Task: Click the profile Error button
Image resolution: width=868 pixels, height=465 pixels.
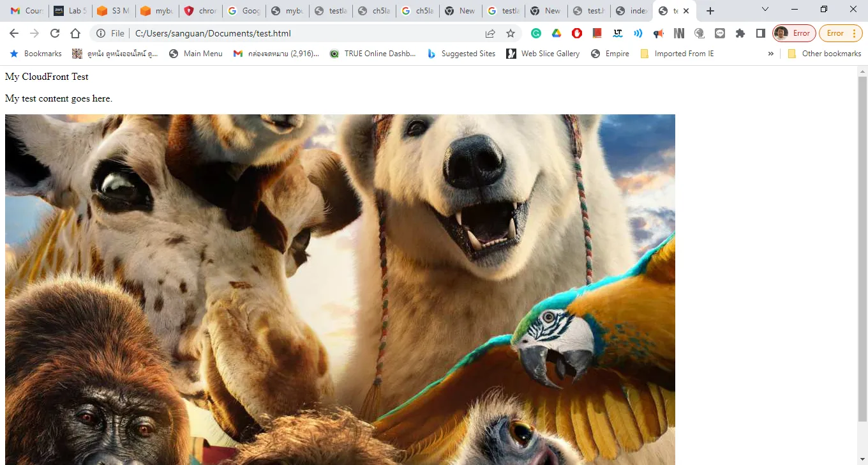Action: click(794, 33)
